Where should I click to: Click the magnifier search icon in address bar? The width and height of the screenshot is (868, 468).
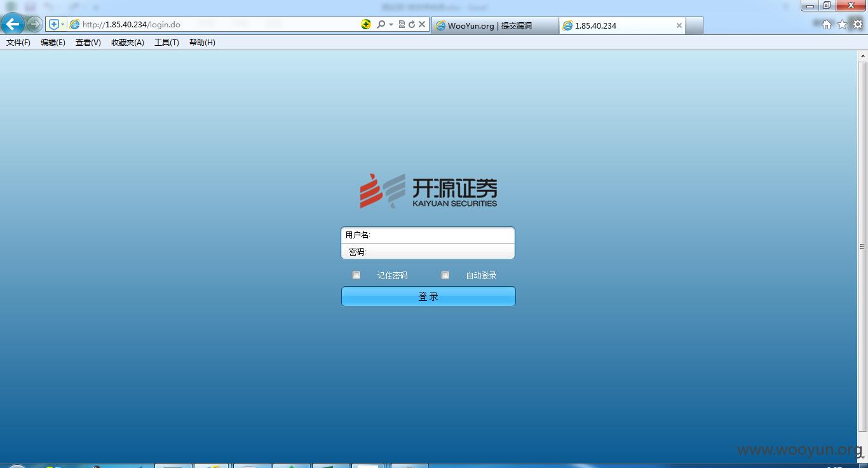point(381,25)
